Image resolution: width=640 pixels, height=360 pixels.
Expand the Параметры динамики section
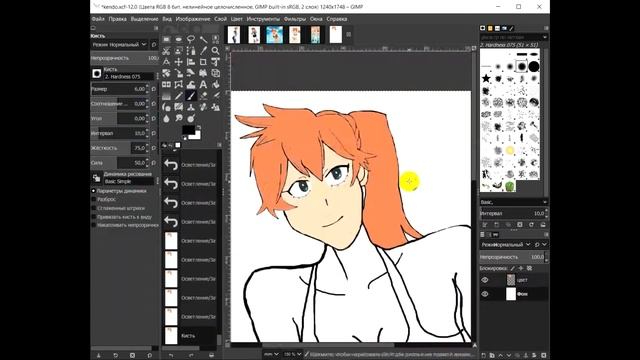point(93,191)
